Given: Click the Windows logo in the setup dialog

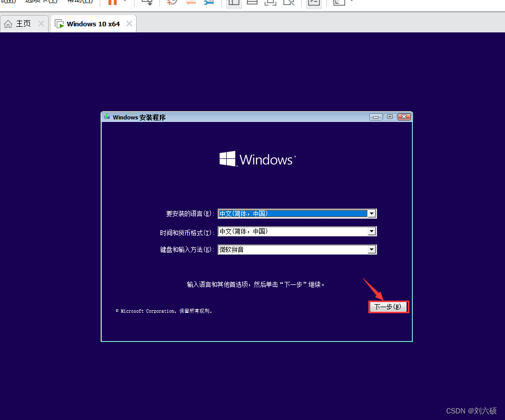Looking at the screenshot, I should [x=258, y=159].
